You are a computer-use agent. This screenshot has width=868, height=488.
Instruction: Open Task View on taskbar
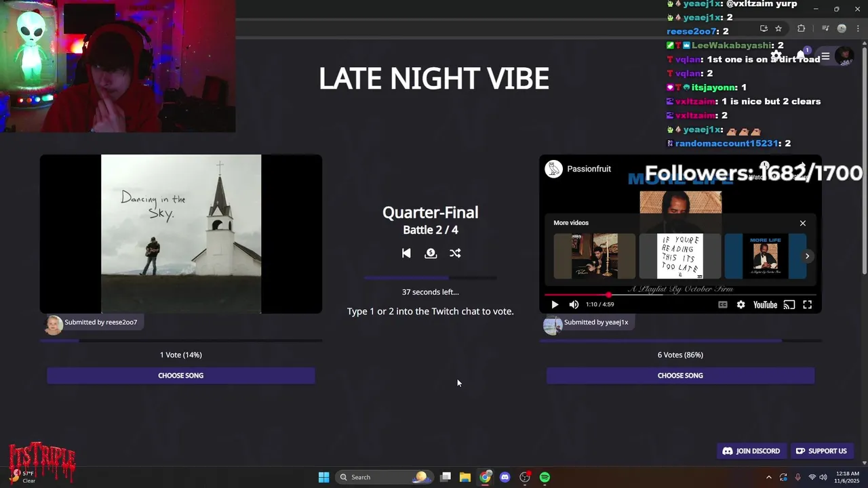[x=446, y=477]
